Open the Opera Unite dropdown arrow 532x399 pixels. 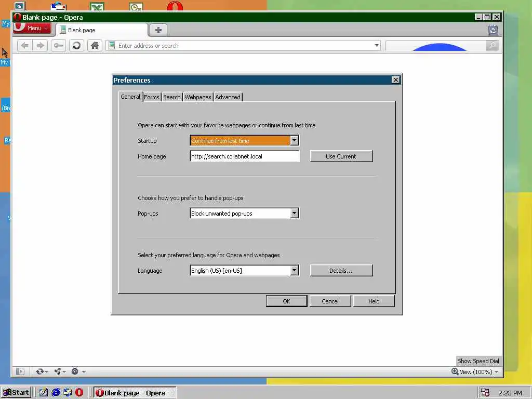pyautogui.click(x=64, y=372)
